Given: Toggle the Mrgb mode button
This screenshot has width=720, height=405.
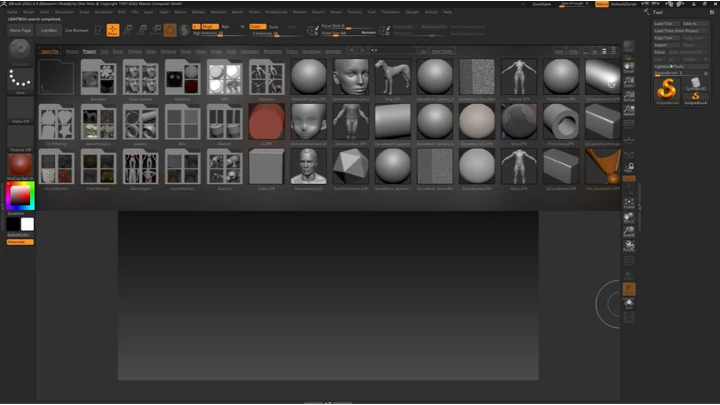Looking at the screenshot, I should pyautogui.click(x=210, y=27).
